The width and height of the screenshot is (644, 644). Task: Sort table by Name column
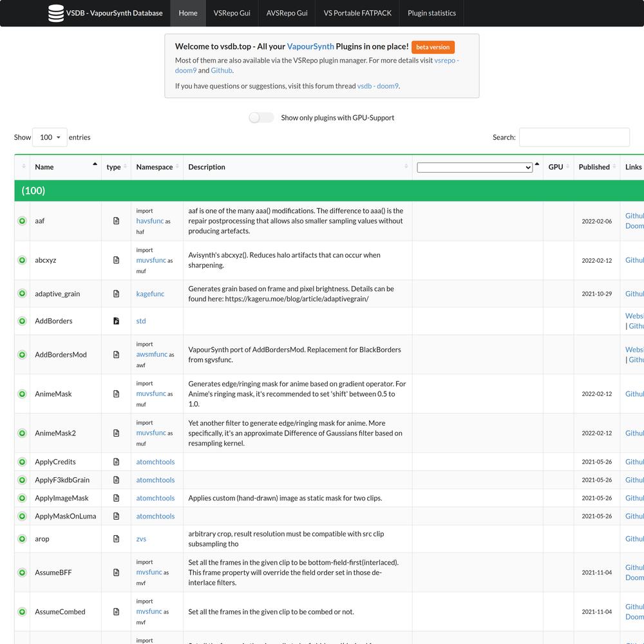[66, 167]
